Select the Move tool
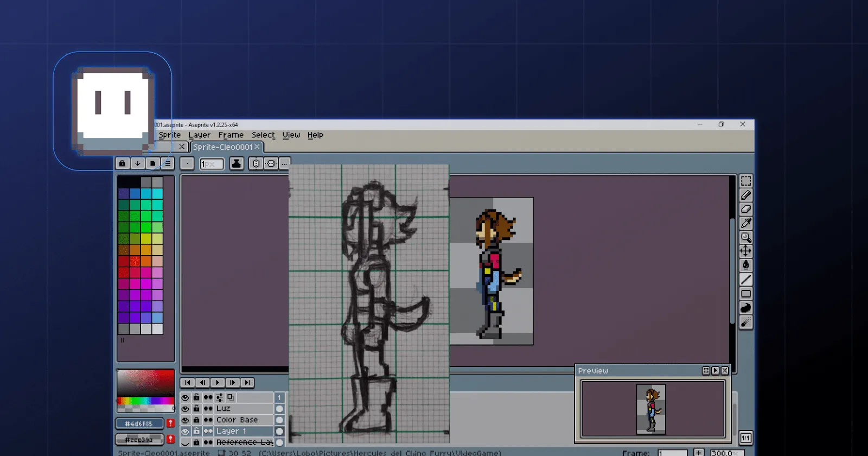The image size is (868, 456). [x=746, y=251]
